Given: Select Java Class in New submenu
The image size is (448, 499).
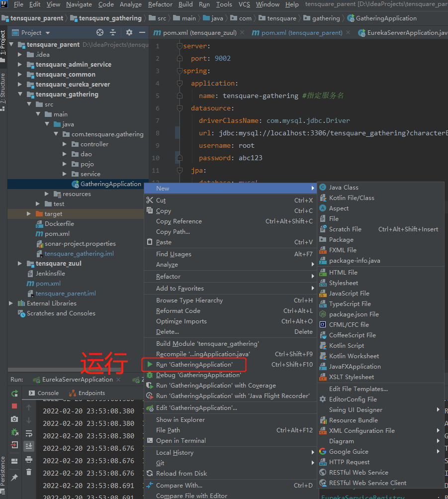Looking at the screenshot, I should click(380, 188).
